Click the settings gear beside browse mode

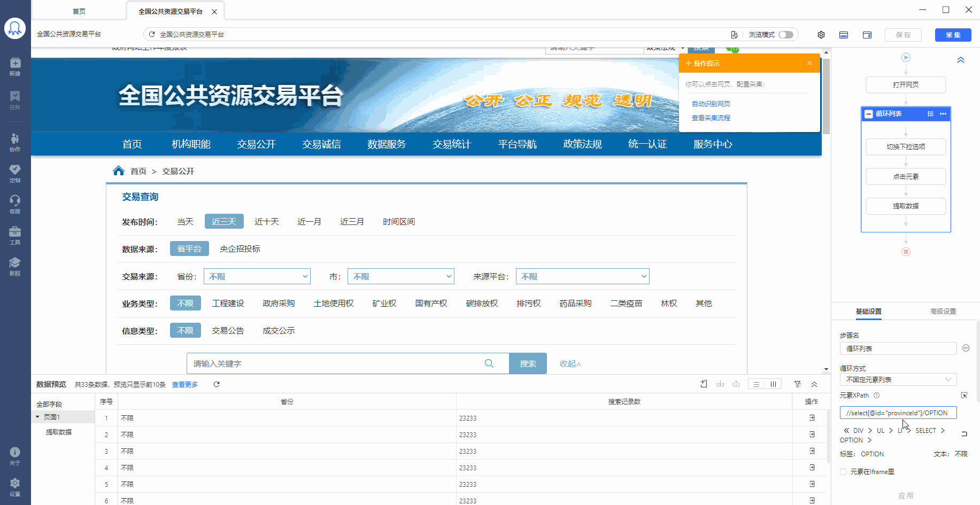pyautogui.click(x=821, y=35)
